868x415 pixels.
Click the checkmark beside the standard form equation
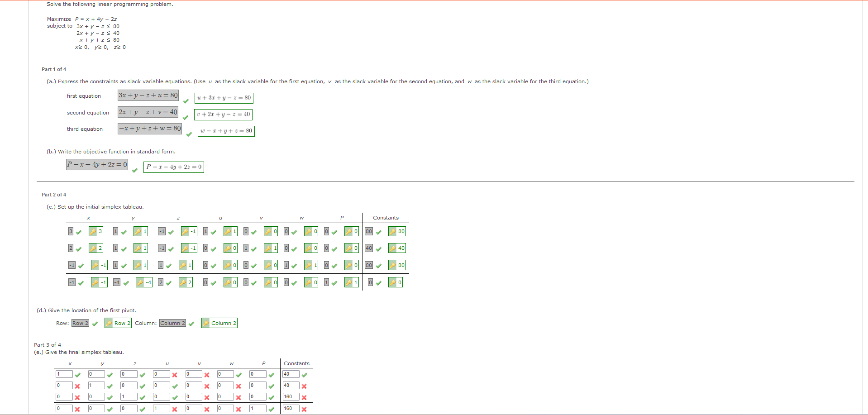coord(135,171)
